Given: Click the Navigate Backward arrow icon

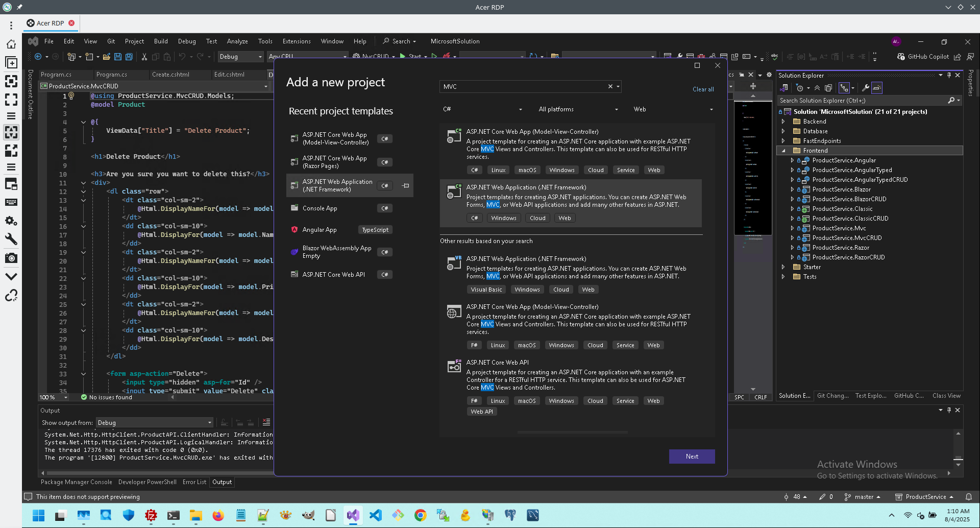Looking at the screenshot, I should coord(38,57).
